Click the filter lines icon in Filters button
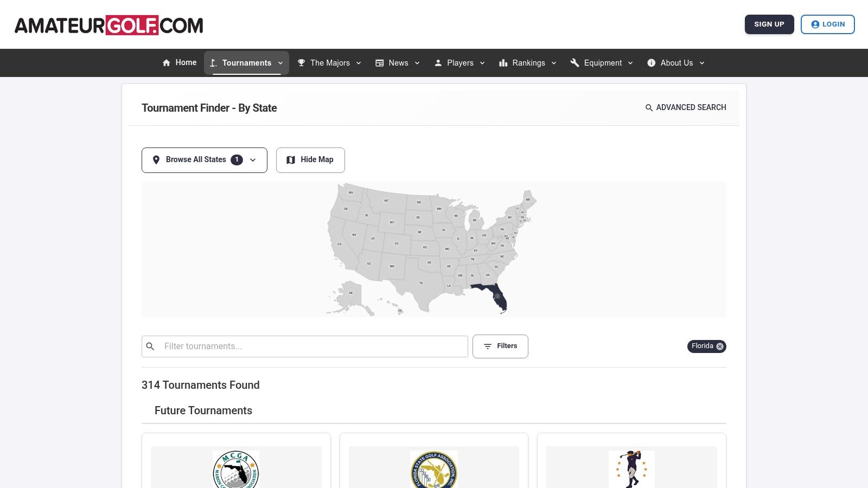The height and width of the screenshot is (488, 868). pyautogui.click(x=488, y=346)
